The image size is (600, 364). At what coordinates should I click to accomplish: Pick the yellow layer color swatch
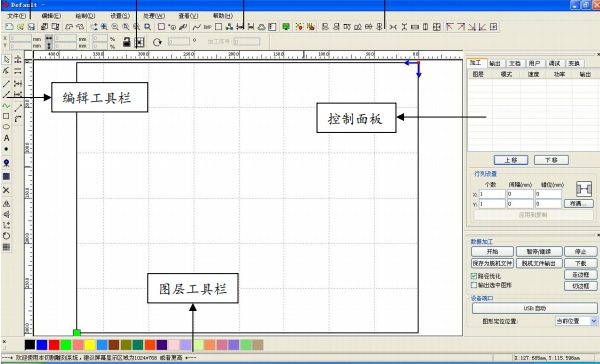point(90,345)
